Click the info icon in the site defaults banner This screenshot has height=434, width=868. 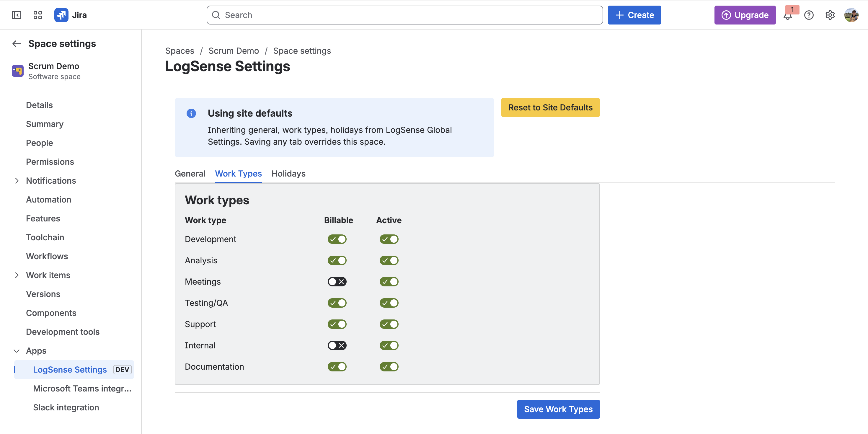[x=191, y=113]
